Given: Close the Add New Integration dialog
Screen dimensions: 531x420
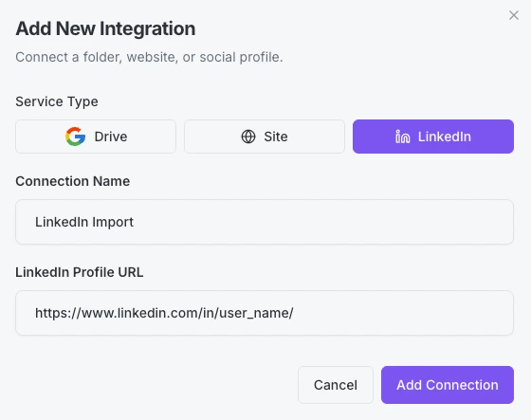Looking at the screenshot, I should tap(514, 15).
